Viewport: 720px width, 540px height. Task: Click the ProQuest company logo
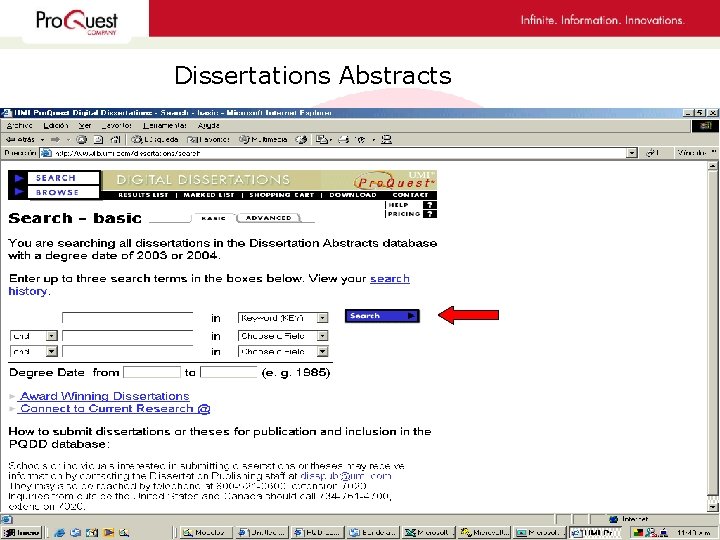[x=77, y=21]
